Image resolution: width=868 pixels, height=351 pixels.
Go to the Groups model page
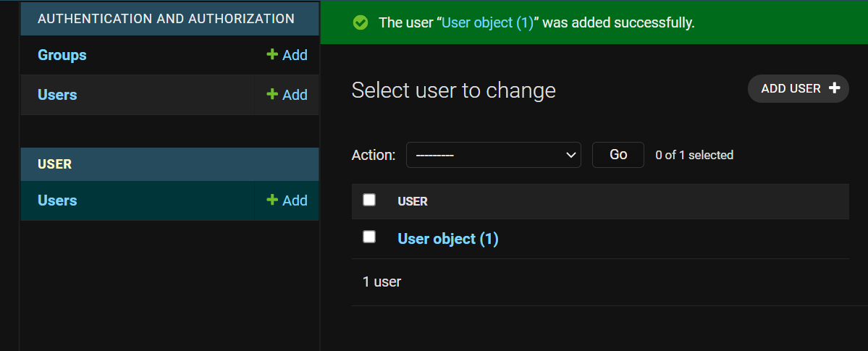pyautogui.click(x=62, y=55)
